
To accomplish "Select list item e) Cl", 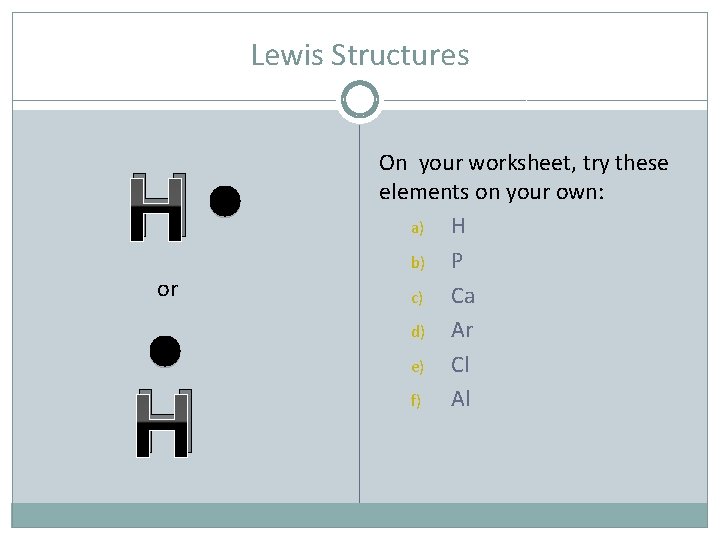I will pos(440,365).
